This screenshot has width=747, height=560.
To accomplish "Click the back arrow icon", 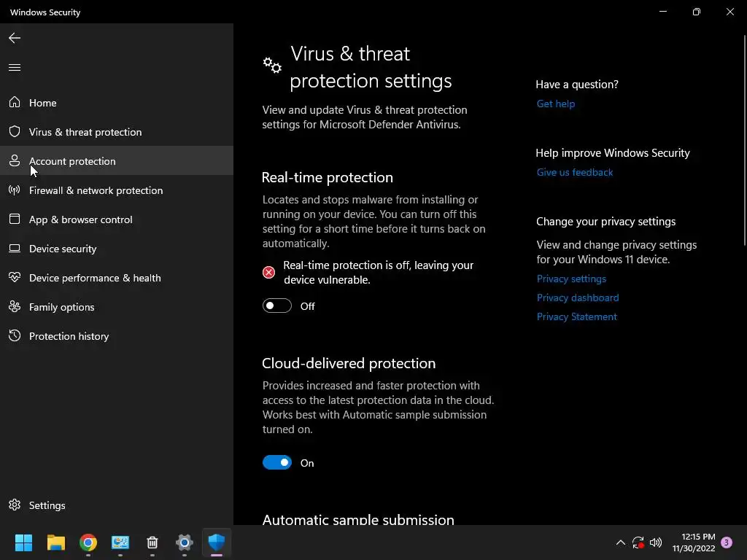I will pyautogui.click(x=15, y=38).
